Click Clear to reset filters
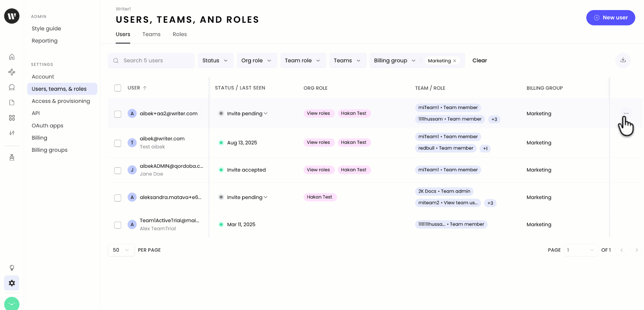The width and height of the screenshot is (644, 310). [x=480, y=61]
